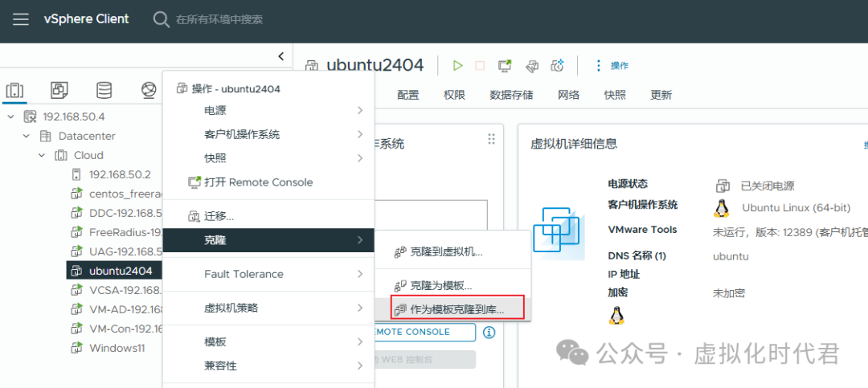This screenshot has width=868, height=388.
Task: Click take snapshot icon in toolbar
Action: [x=557, y=66]
